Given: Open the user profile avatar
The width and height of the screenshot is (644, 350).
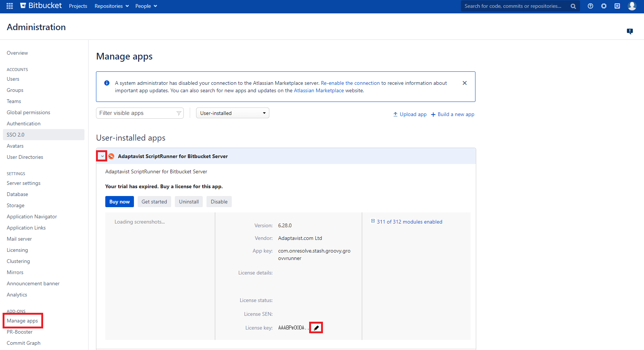Looking at the screenshot, I should click(x=632, y=6).
